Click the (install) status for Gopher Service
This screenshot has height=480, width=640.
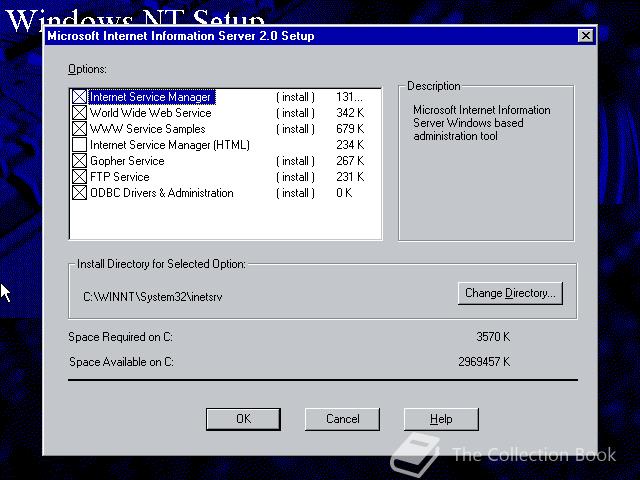pos(295,161)
